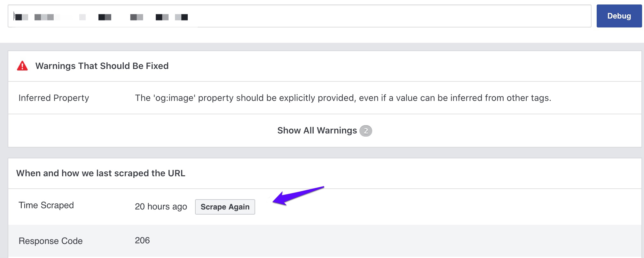This screenshot has height=258, width=644.
Task: Click the "Warnings That Should Be Fixed" heading
Action: pyautogui.click(x=102, y=66)
